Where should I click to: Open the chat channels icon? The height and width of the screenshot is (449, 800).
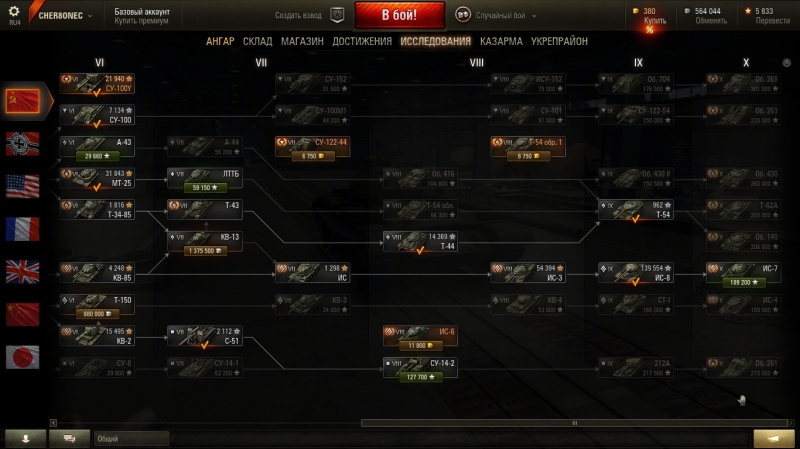pos(70,439)
